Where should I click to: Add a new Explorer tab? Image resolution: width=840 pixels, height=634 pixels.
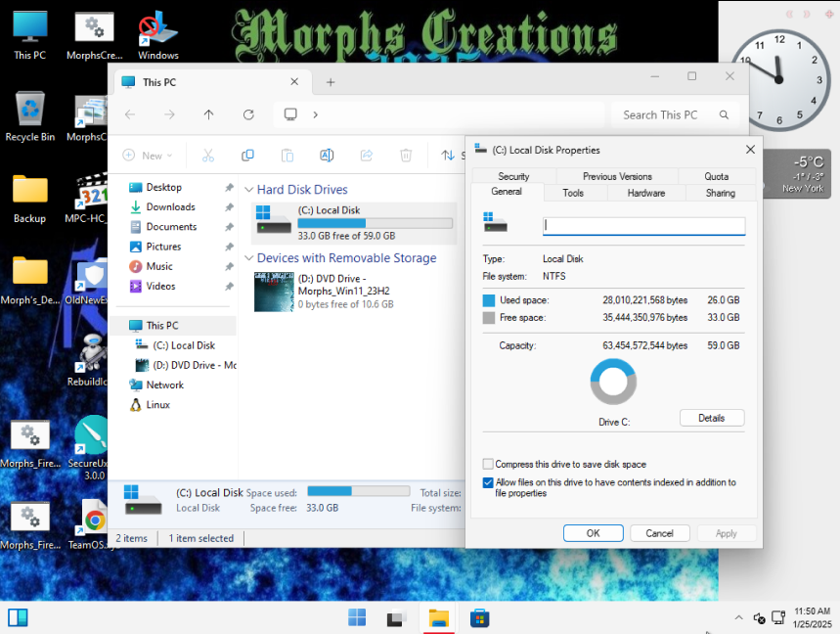click(x=331, y=82)
